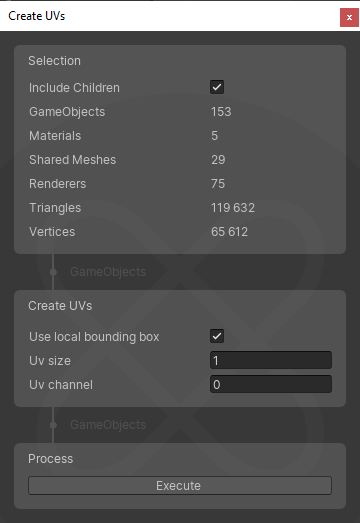Click the Process section header
This screenshot has height=523, width=360.
(x=50, y=459)
